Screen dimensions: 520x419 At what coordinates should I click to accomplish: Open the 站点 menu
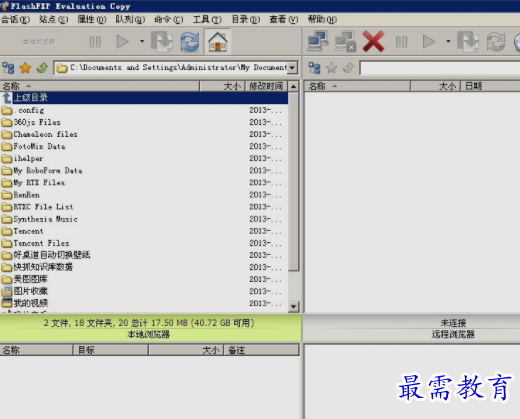tap(54, 19)
